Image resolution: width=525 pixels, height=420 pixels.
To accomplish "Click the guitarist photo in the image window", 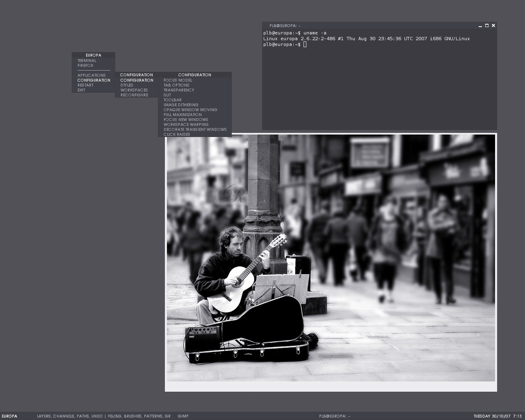I will pos(331,258).
